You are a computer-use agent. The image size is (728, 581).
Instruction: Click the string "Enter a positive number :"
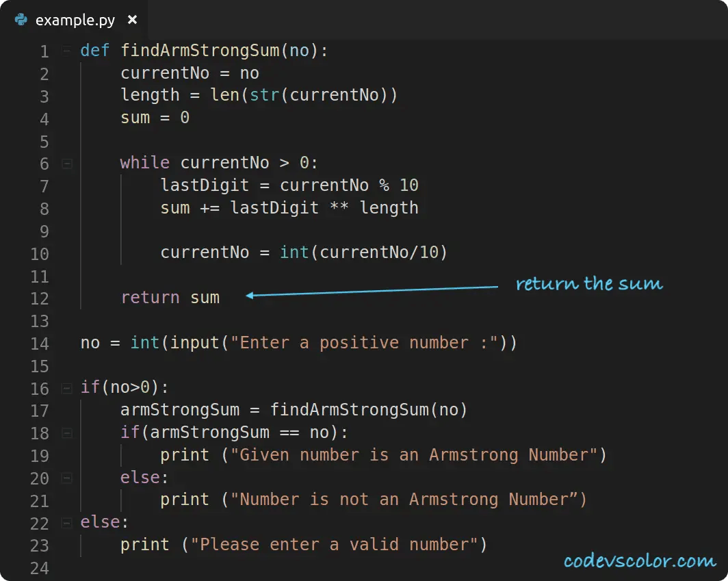[x=365, y=342]
